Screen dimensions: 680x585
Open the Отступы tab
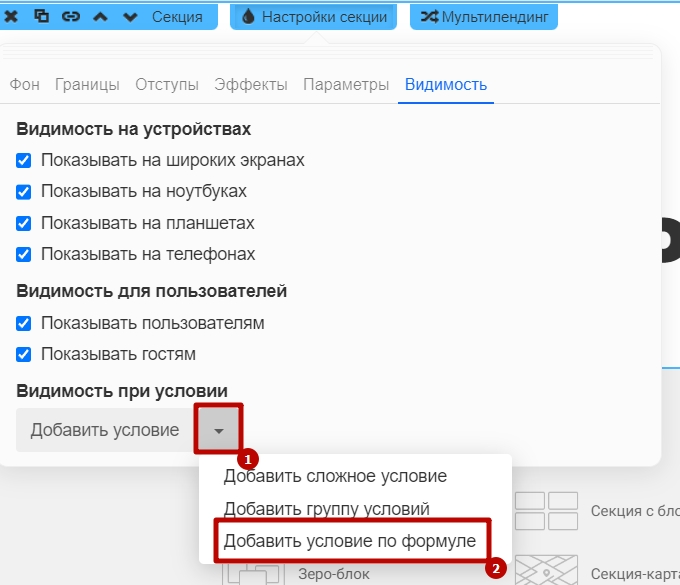click(x=167, y=85)
